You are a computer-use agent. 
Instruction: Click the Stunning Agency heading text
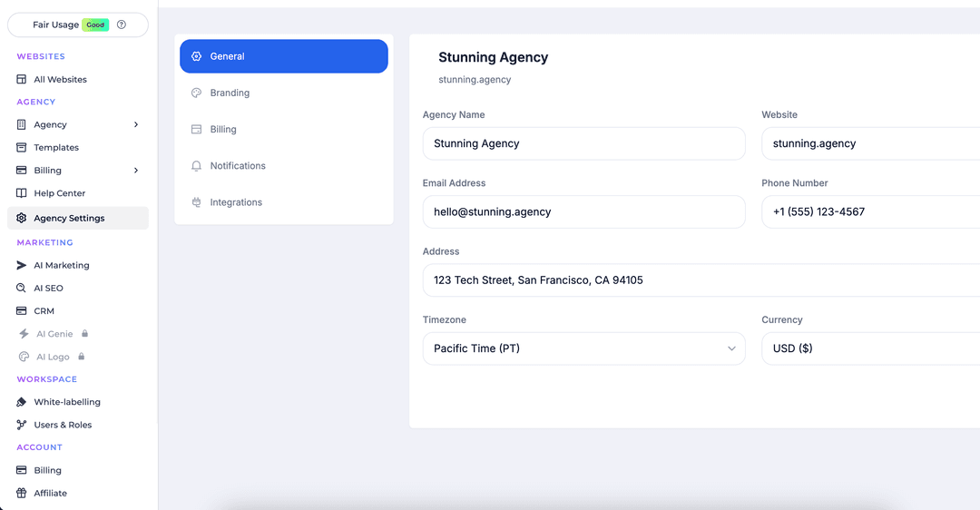(x=493, y=57)
